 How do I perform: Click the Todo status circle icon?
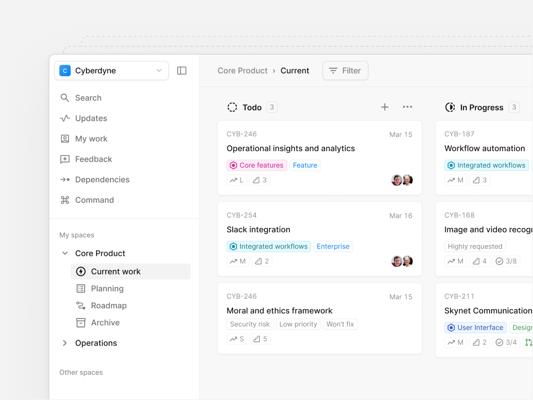pyautogui.click(x=232, y=107)
